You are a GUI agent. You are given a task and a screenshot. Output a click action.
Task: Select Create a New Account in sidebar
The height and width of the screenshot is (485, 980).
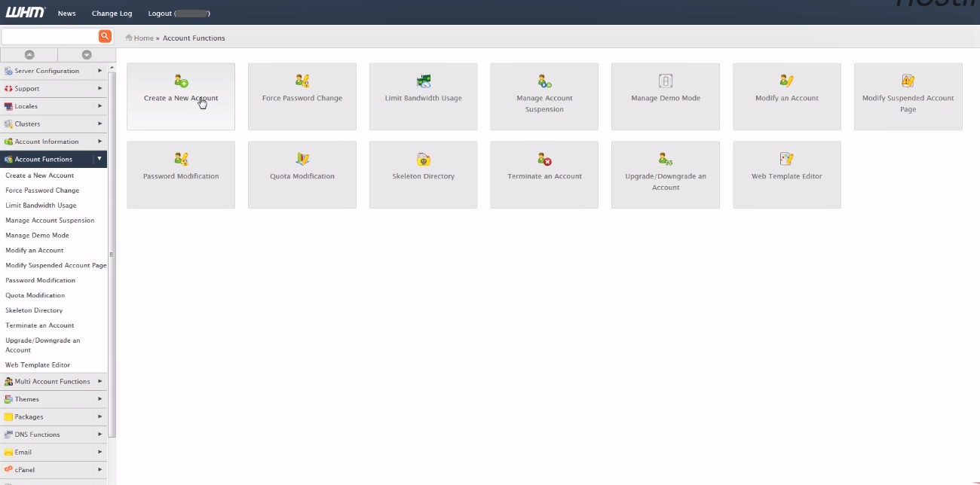coord(40,175)
